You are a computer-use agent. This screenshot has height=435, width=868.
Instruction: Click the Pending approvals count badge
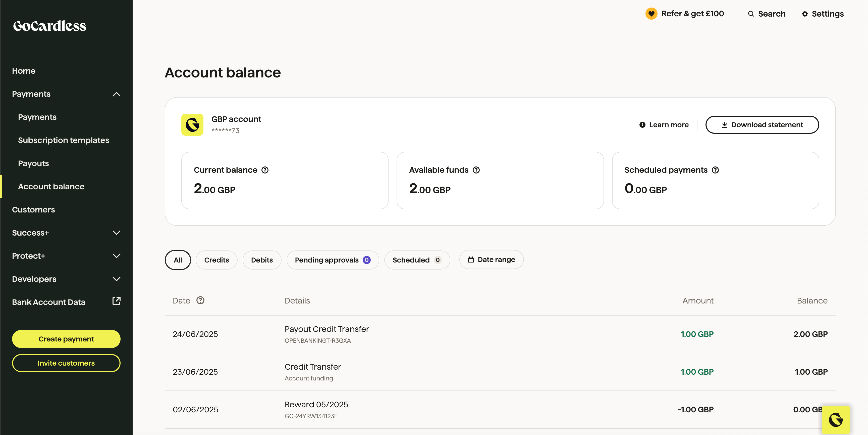point(366,260)
